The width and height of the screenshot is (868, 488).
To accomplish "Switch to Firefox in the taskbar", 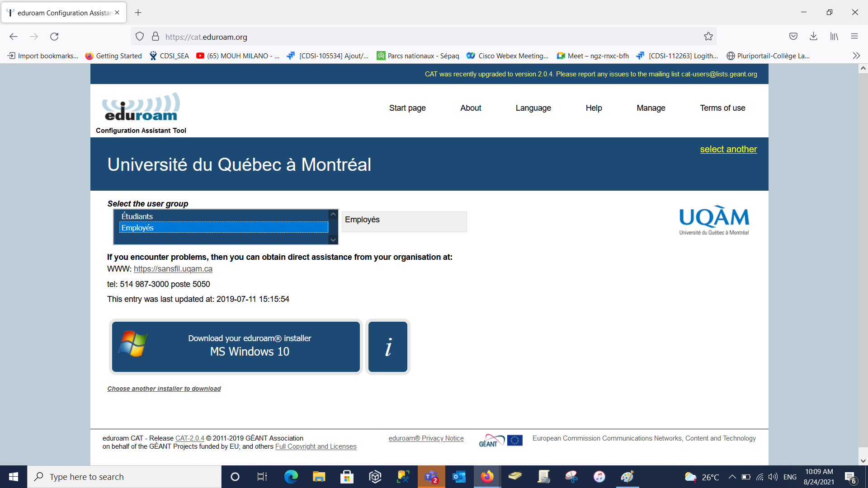I will 487,477.
